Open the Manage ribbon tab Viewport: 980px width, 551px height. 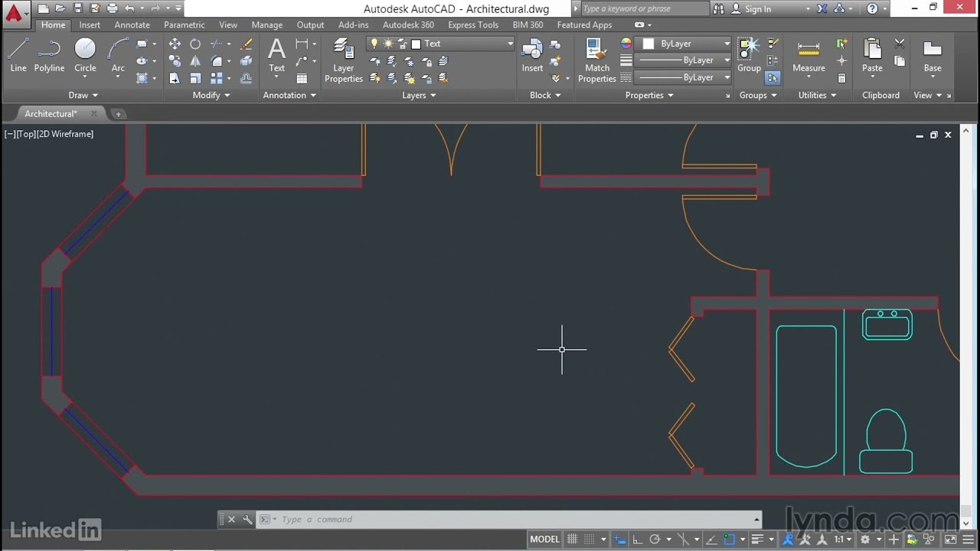pos(266,25)
